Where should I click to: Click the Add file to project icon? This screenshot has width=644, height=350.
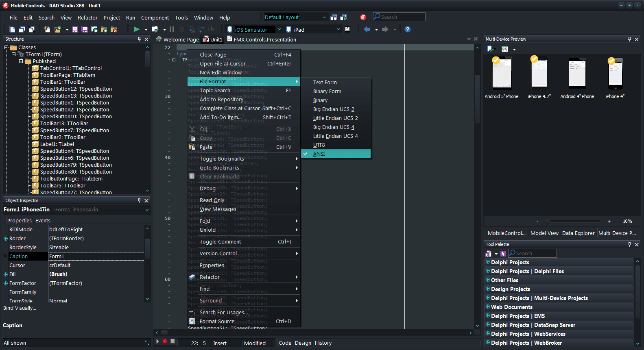tap(104, 29)
